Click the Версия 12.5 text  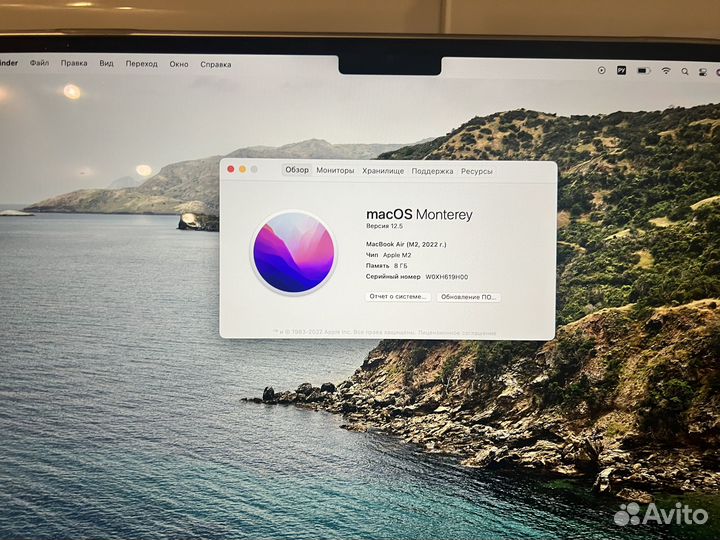[x=384, y=226]
